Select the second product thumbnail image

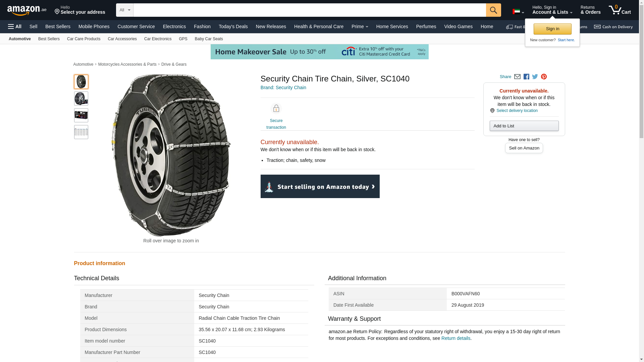point(81,99)
